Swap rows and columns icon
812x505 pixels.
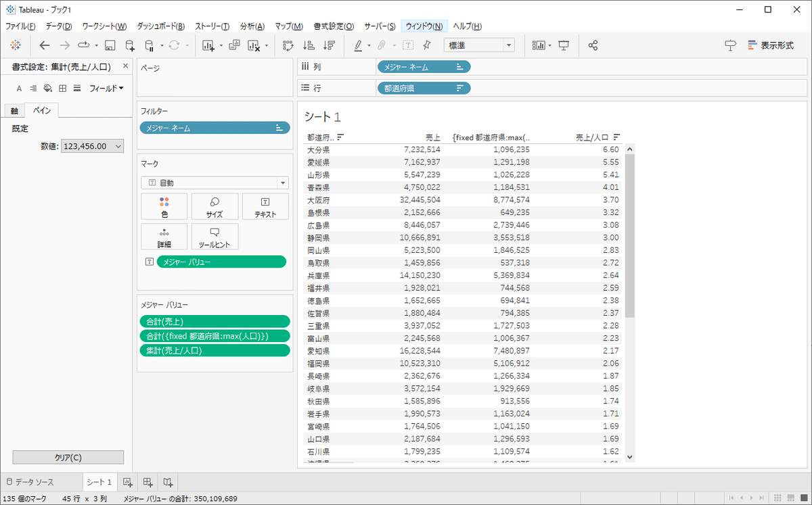point(288,45)
